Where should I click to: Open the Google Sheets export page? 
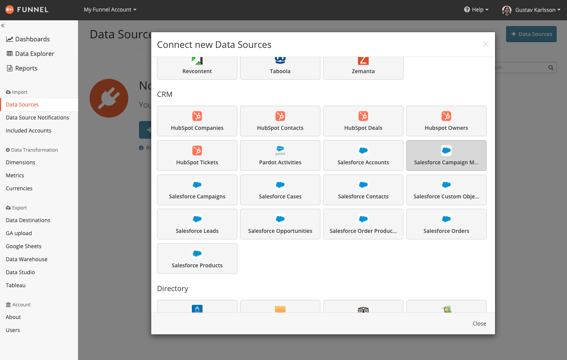24,246
